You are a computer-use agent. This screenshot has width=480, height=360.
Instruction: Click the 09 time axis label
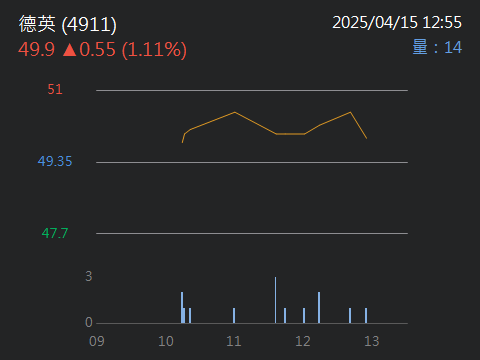coord(97,341)
